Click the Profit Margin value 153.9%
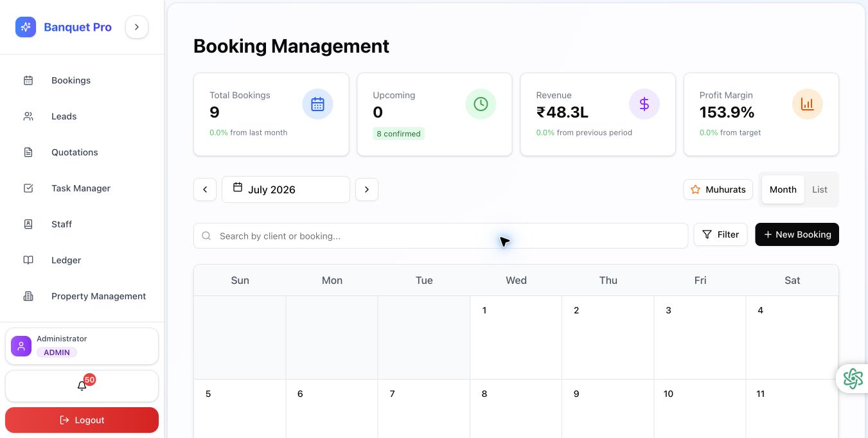The width and height of the screenshot is (868, 438). 727,112
